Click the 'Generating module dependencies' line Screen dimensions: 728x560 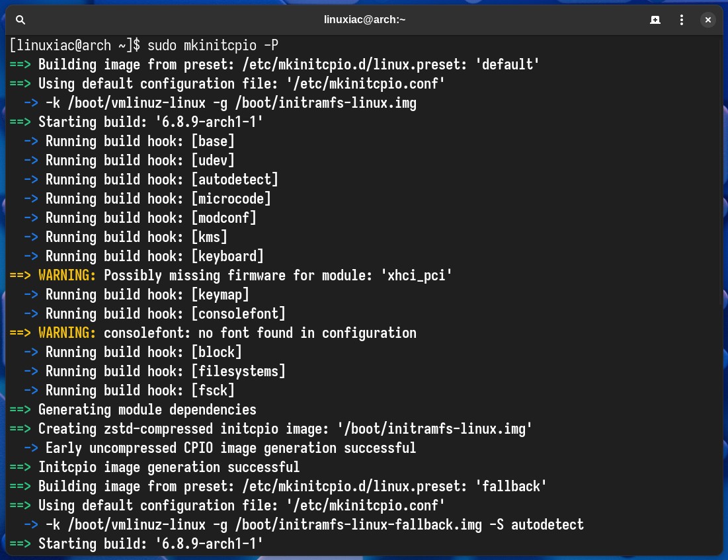pyautogui.click(x=133, y=409)
